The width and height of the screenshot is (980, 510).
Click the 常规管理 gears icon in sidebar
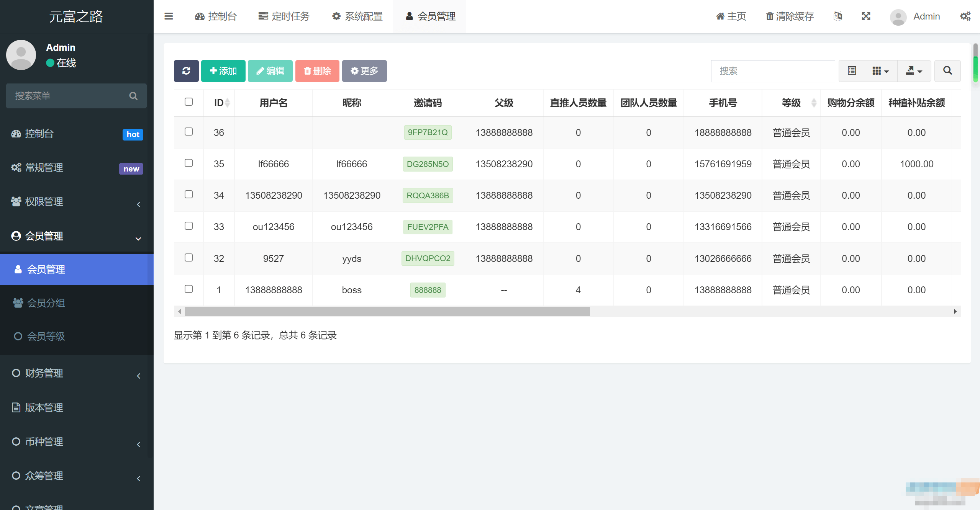click(16, 168)
